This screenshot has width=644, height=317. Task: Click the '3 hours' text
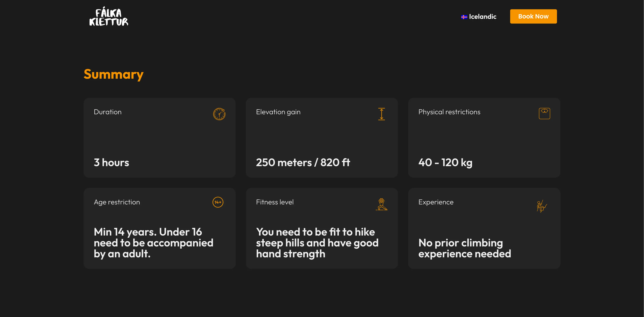pos(112,163)
